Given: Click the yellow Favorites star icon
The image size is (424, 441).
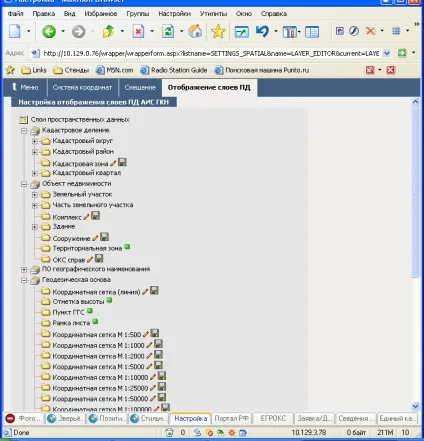Looking at the screenshot, I should click(x=218, y=32).
